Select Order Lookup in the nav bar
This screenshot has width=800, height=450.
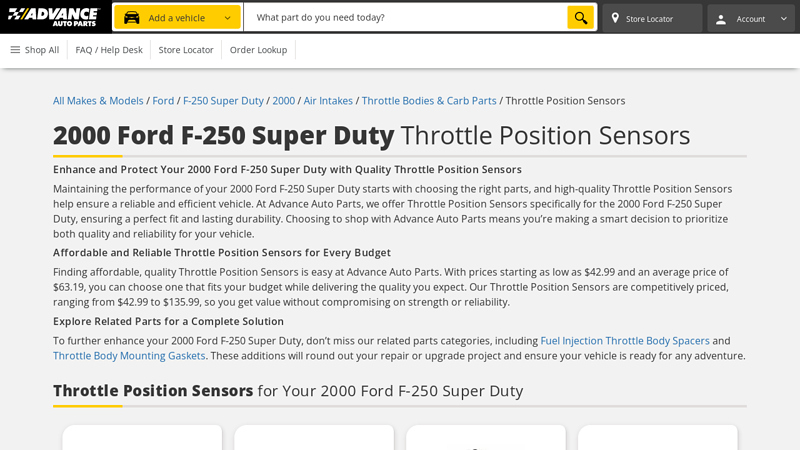pyautogui.click(x=258, y=50)
